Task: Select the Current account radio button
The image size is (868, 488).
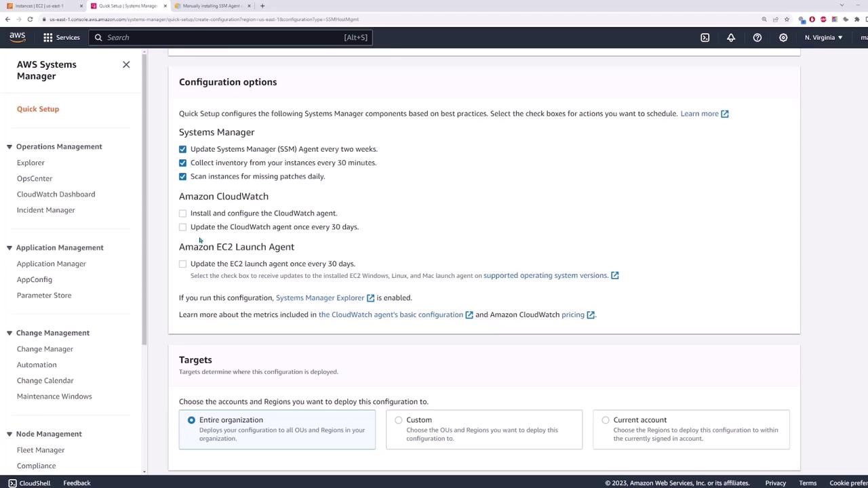Action: point(606,420)
